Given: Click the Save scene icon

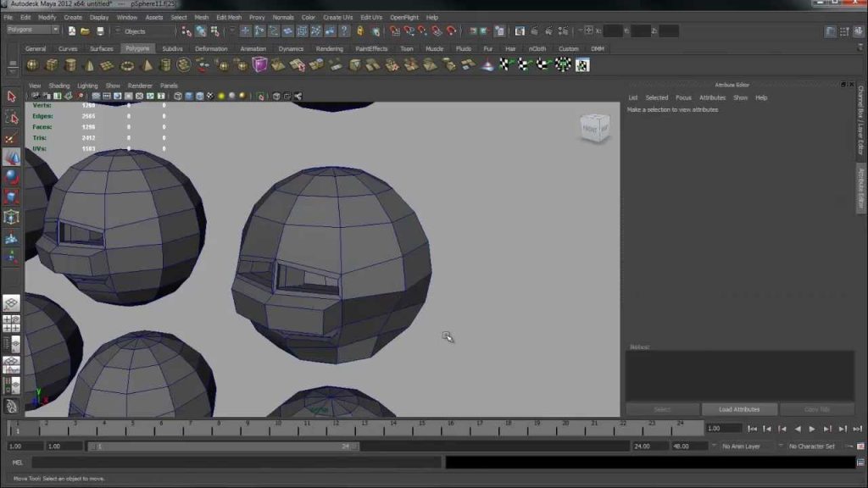Looking at the screenshot, I should point(100,31).
